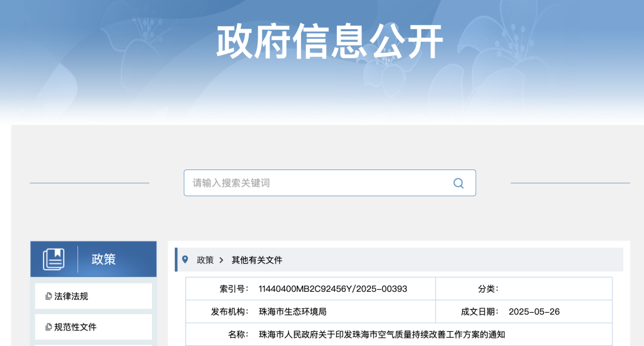Select 规范性文件 in the sidebar
This screenshot has width=644, height=346.
tap(75, 328)
